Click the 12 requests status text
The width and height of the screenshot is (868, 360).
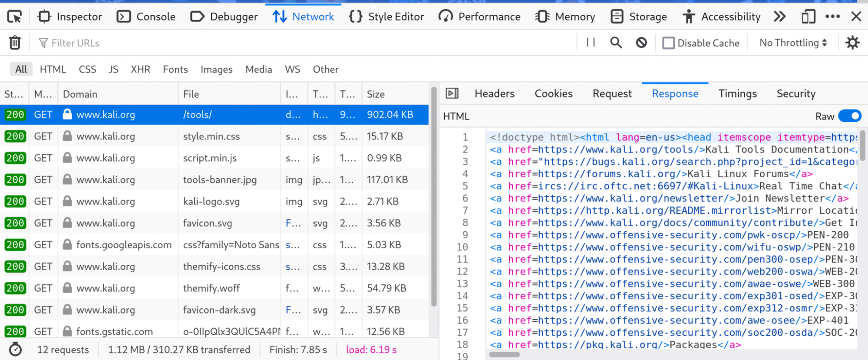click(63, 350)
